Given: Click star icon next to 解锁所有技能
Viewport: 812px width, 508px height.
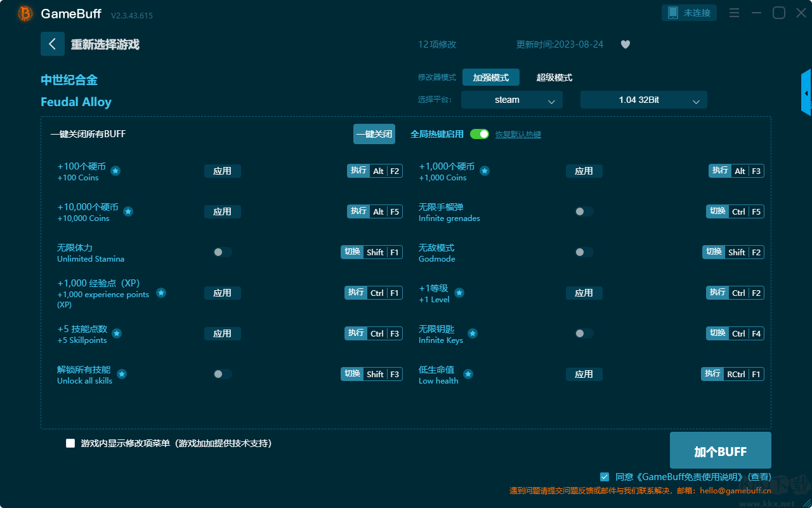Looking at the screenshot, I should coord(122,374).
